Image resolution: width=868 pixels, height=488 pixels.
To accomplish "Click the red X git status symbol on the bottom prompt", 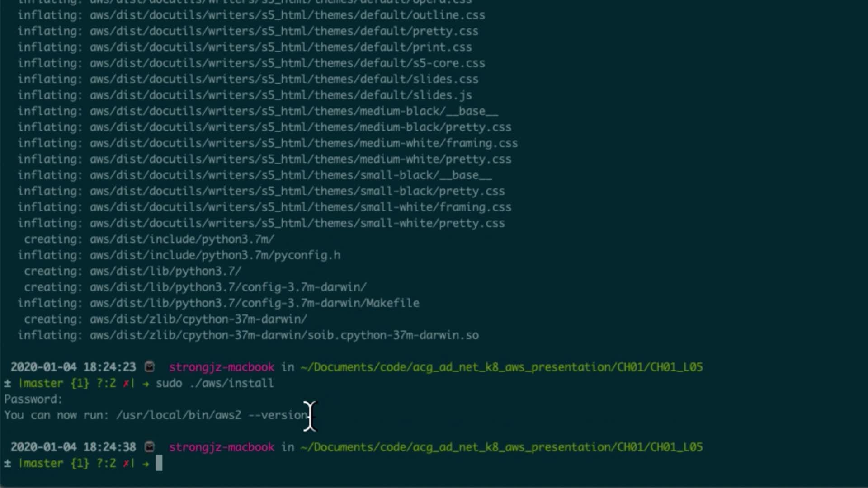I will pyautogui.click(x=126, y=463).
